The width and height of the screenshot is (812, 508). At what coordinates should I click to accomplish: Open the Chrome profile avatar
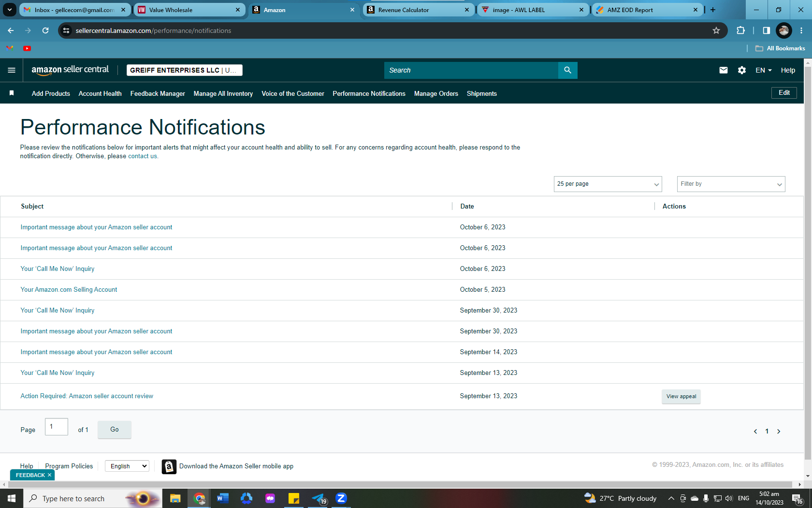[783, 30]
